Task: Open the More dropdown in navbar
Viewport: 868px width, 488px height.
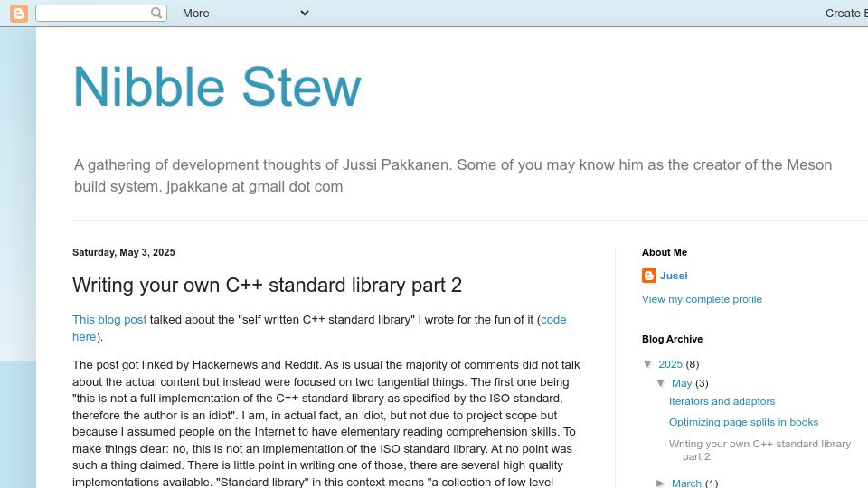Action: (x=245, y=14)
